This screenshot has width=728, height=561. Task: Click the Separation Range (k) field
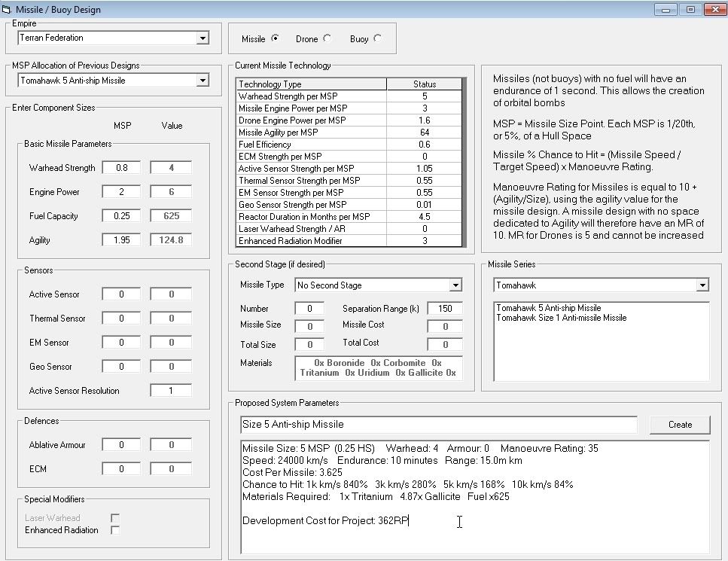point(445,309)
